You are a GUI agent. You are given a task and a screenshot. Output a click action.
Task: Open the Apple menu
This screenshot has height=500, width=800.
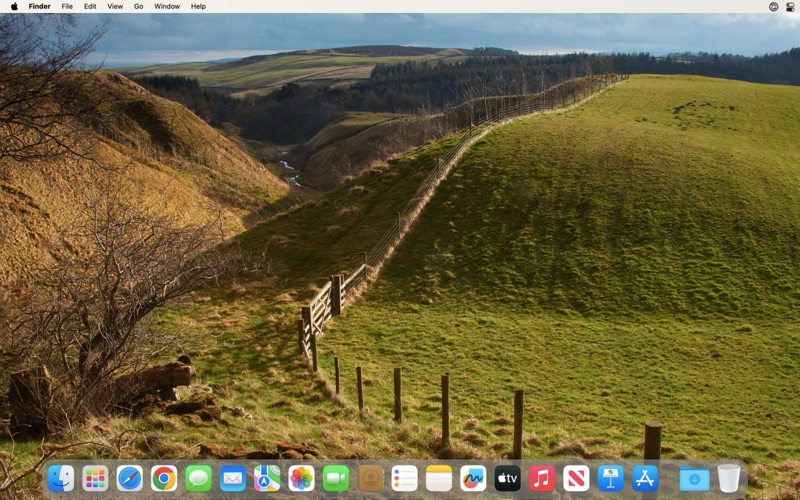tap(14, 6)
